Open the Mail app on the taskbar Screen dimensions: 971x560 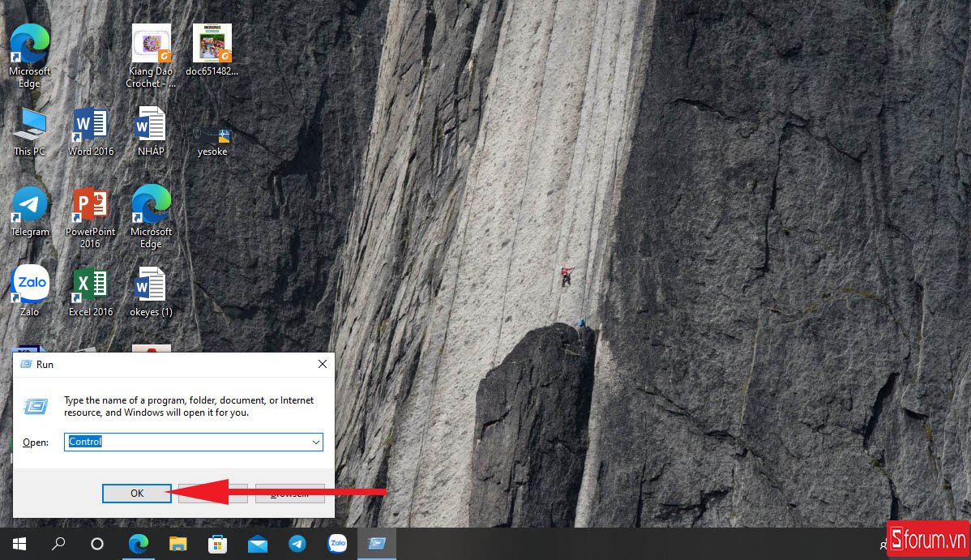[258, 544]
